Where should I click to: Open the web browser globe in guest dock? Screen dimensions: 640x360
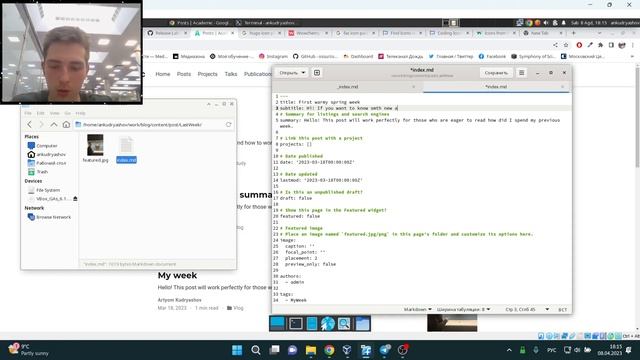coord(327,324)
